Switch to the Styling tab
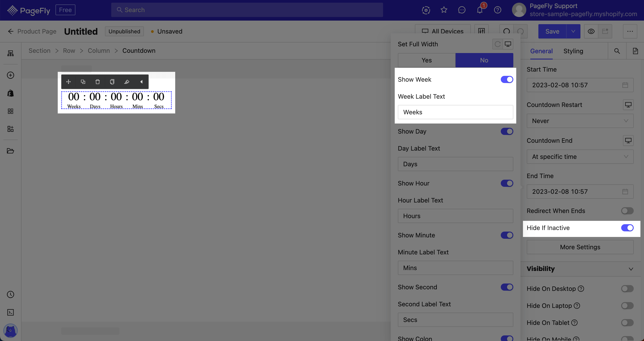Screen dimensions: 644x341 pyautogui.click(x=573, y=51)
